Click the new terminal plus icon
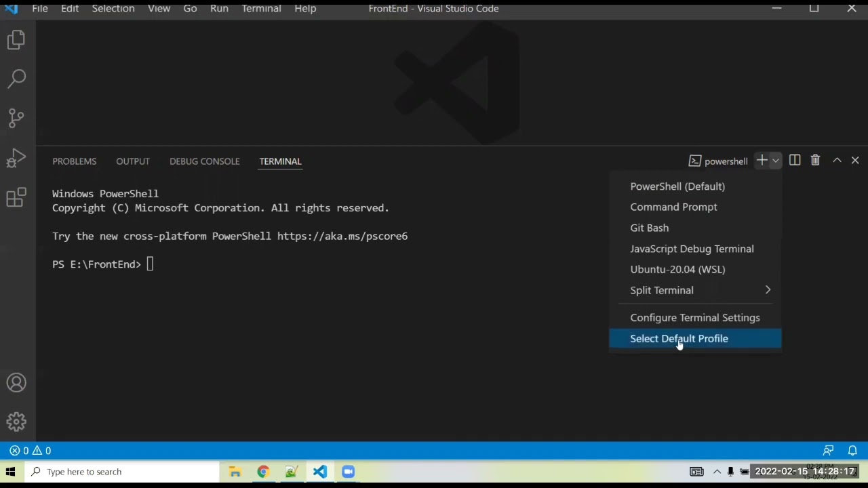The width and height of the screenshot is (868, 488). 762,161
